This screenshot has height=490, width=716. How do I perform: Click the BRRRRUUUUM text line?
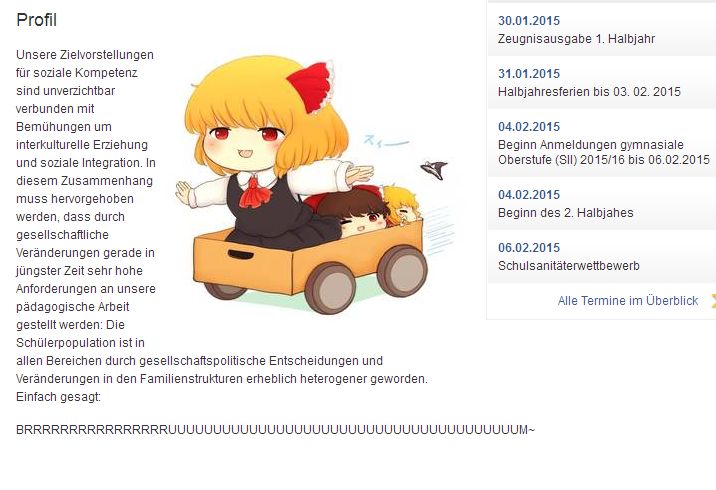point(275,430)
